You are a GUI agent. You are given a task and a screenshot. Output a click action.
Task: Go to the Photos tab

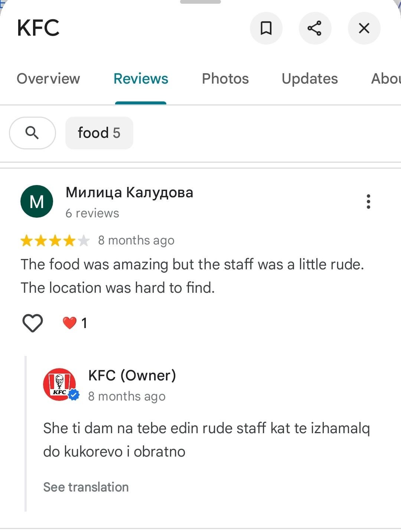[225, 79]
